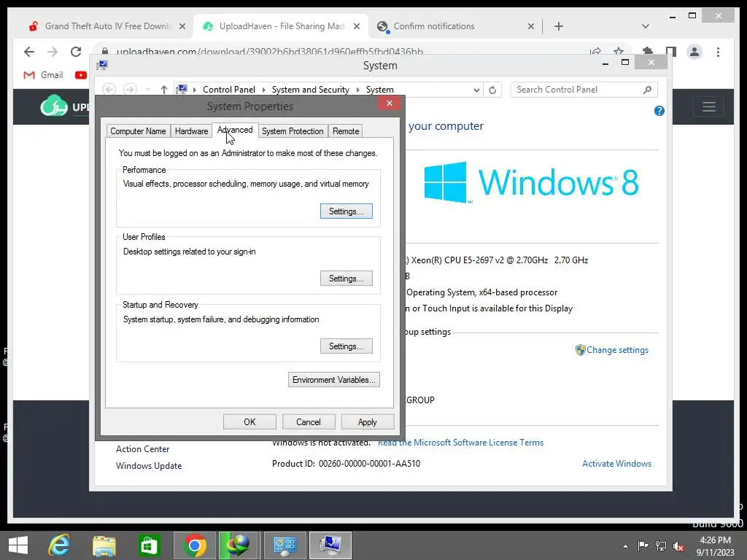Open YouTube bookmark icon
The width and height of the screenshot is (747, 560).
point(80,75)
